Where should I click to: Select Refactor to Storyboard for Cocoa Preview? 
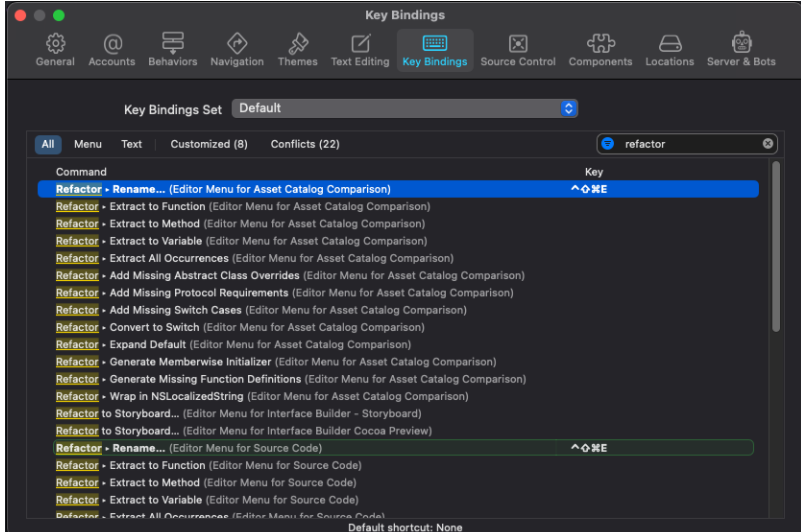click(x=398, y=431)
